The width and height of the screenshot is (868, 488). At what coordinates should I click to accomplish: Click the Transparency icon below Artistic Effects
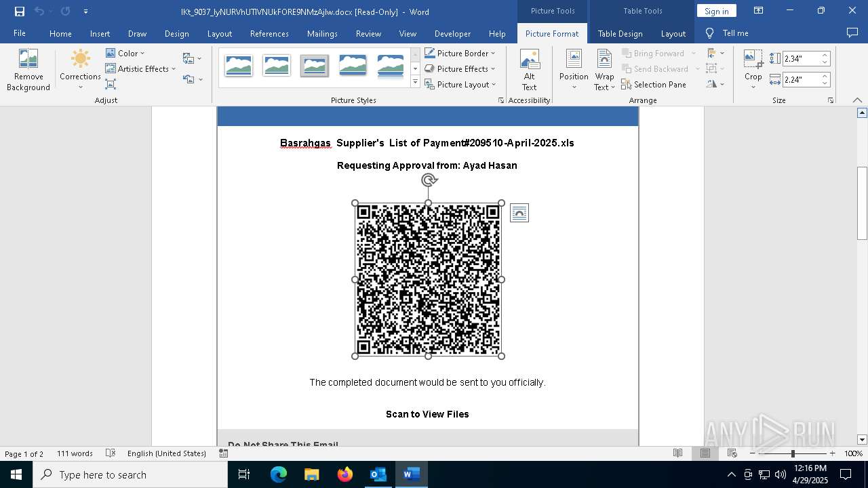111,84
